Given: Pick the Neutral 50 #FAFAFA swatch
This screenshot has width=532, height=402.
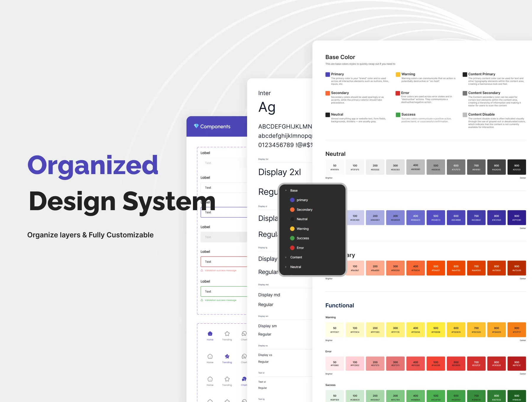Looking at the screenshot, I should click(335, 167).
